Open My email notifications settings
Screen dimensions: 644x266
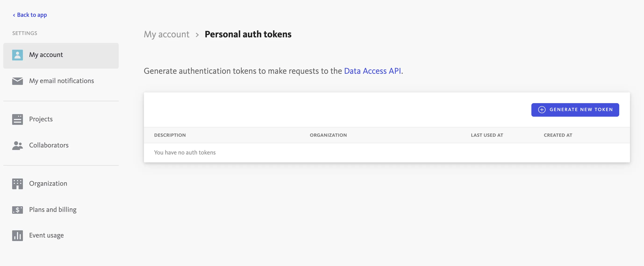pos(61,81)
